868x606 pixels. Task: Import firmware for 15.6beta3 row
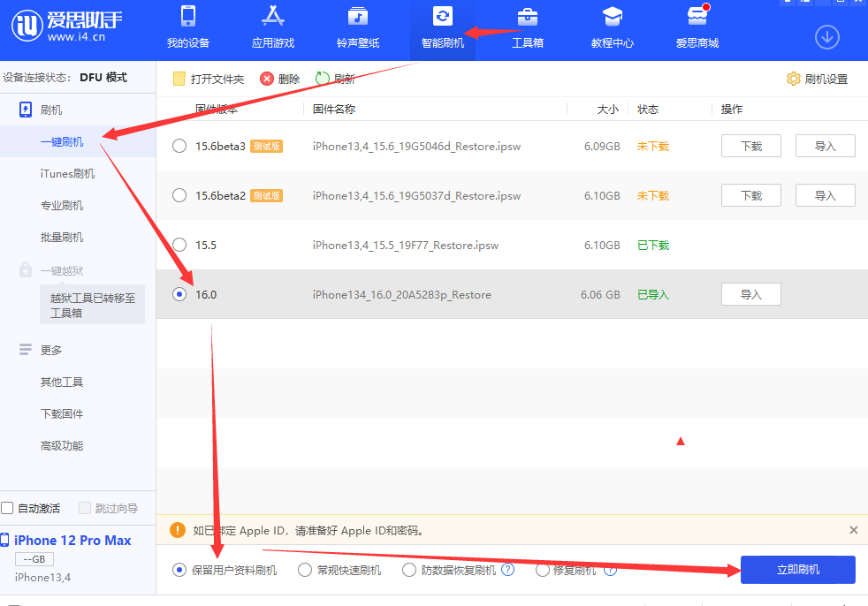pos(825,146)
